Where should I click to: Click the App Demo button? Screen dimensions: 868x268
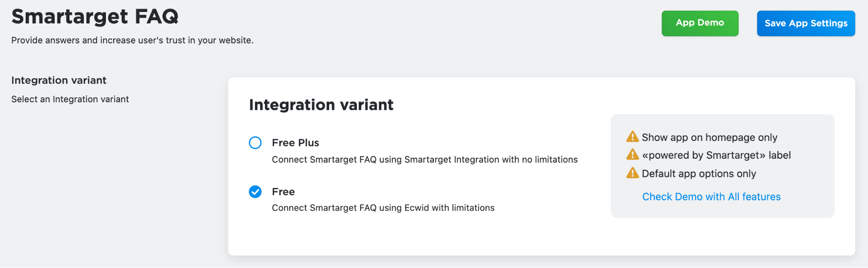700,23
